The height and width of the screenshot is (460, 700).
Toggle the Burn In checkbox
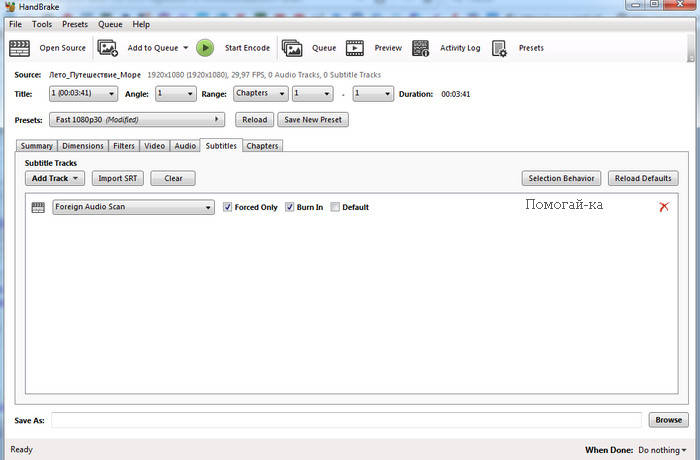tap(290, 207)
